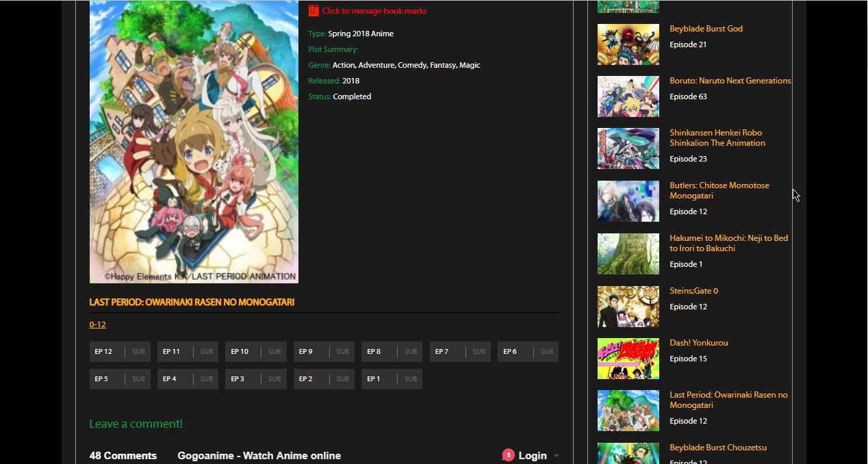Click Episode 23 under Shinkalion
Viewport: 868px width, 464px height.
(688, 159)
